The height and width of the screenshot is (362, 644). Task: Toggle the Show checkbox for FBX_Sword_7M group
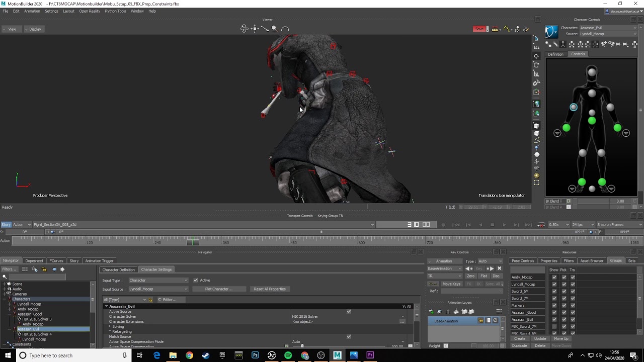[554, 326]
